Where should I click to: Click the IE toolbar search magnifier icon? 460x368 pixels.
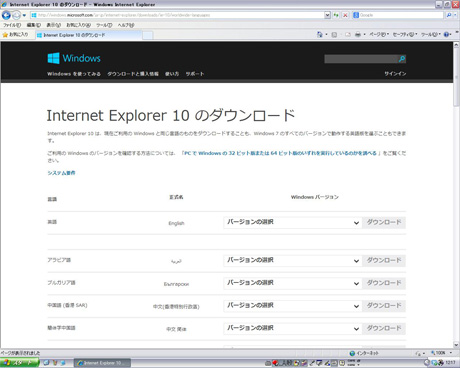click(449, 15)
